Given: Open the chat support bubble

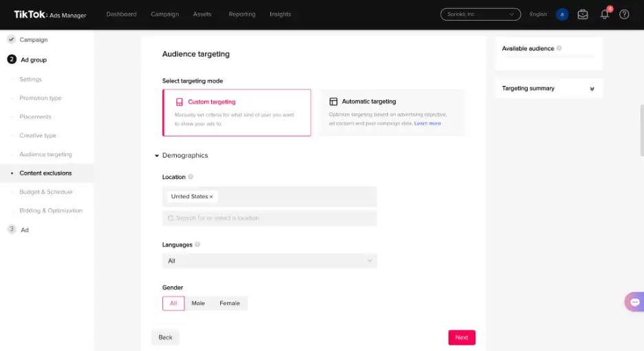Looking at the screenshot, I should (x=634, y=302).
